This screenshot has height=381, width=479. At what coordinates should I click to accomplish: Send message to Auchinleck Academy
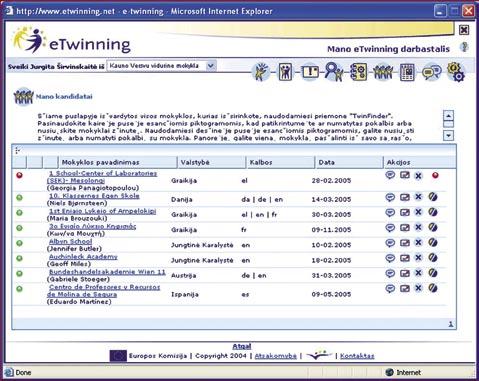coord(390,258)
